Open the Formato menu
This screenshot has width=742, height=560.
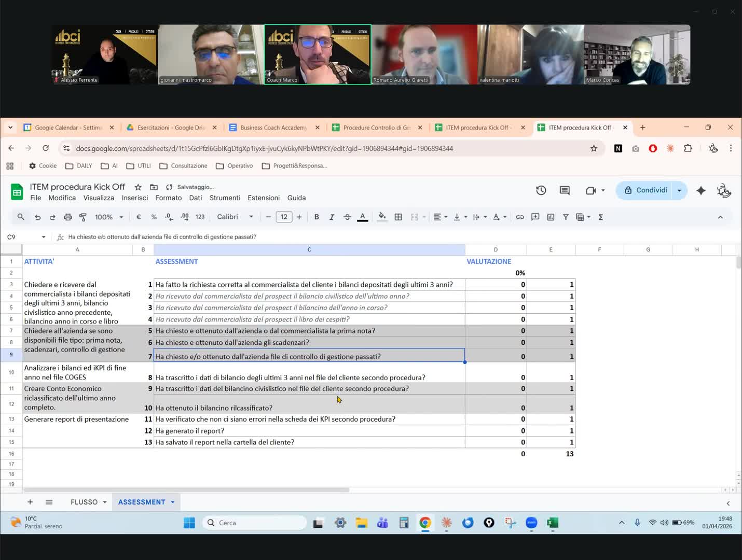click(x=168, y=198)
